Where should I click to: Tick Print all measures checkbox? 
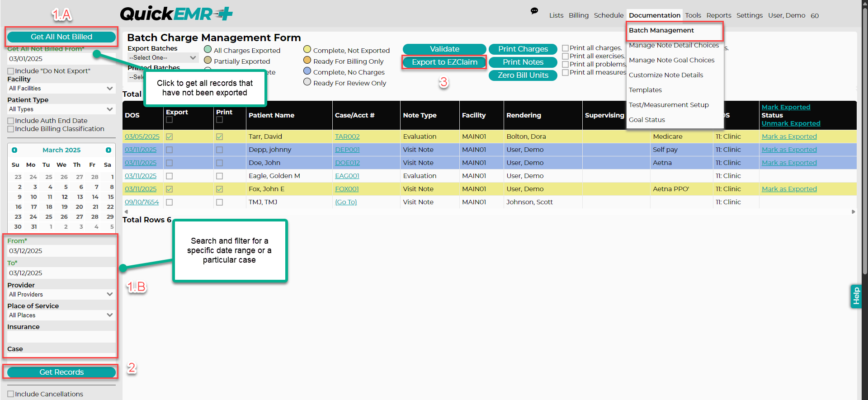pos(565,72)
